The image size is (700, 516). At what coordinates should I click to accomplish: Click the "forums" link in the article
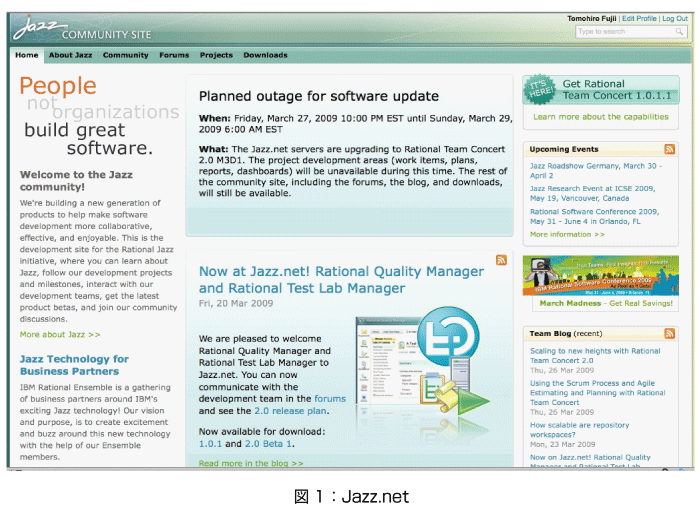(x=330, y=399)
